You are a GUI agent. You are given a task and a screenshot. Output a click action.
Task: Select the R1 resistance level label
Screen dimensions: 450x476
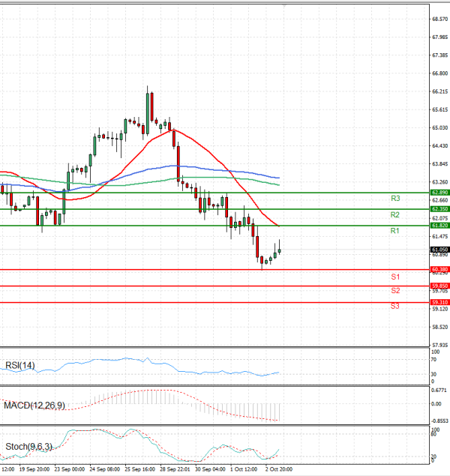(x=395, y=232)
